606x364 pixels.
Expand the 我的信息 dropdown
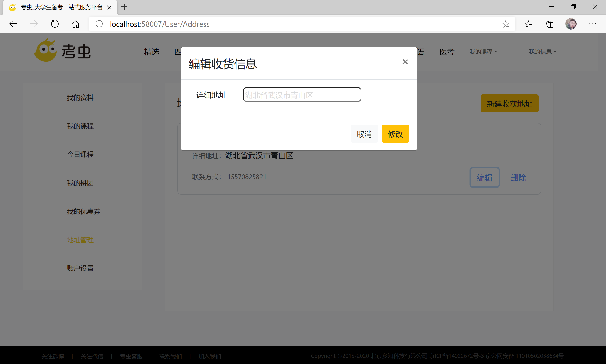tap(542, 52)
